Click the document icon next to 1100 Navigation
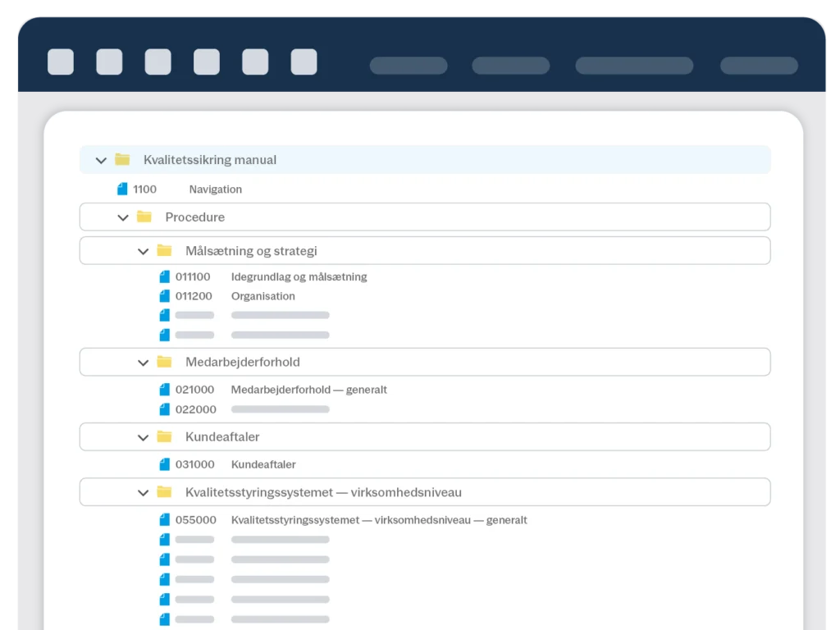Image resolution: width=840 pixels, height=630 pixels. coord(122,189)
